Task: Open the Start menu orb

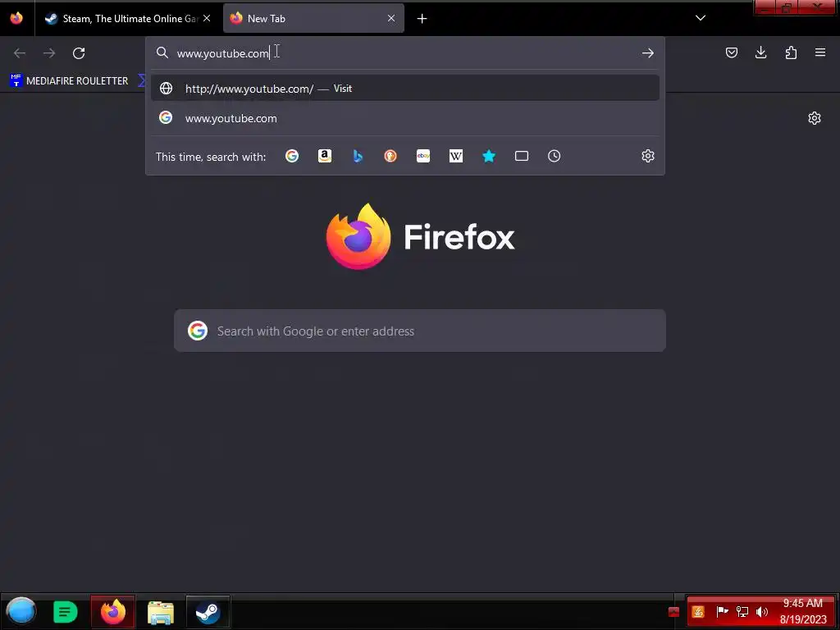Action: [21, 611]
